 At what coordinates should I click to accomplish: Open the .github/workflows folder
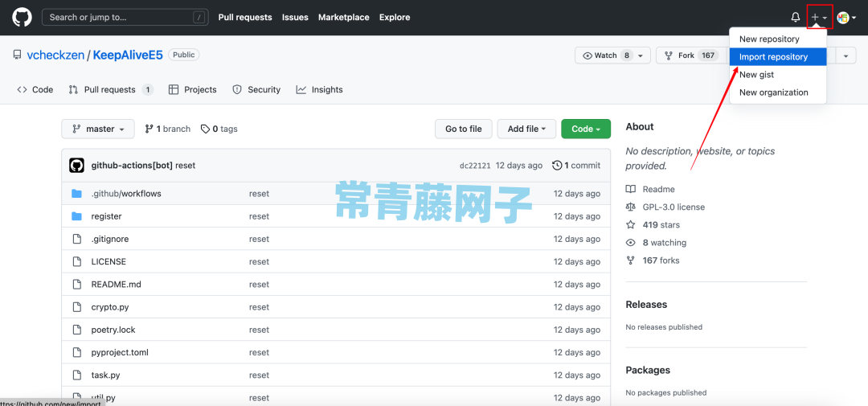pyautogui.click(x=126, y=194)
